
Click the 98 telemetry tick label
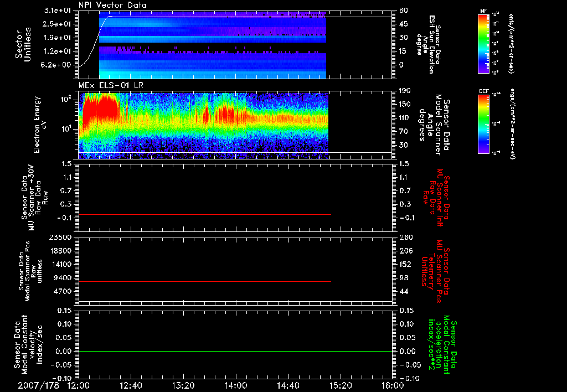click(403, 278)
